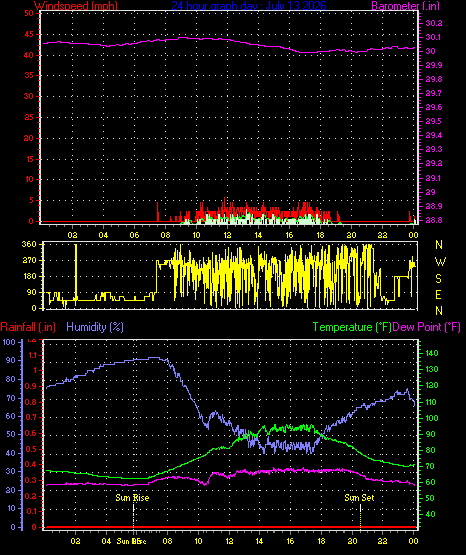Click the 'Sun Set' annotation text
Image resolution: width=466 pixels, height=555 pixels.
(359, 498)
